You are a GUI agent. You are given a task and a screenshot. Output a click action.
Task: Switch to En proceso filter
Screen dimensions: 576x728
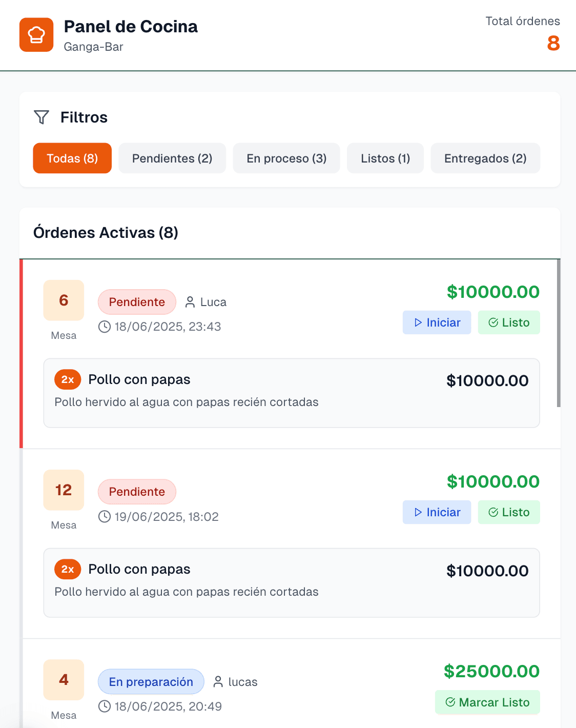pos(286,158)
